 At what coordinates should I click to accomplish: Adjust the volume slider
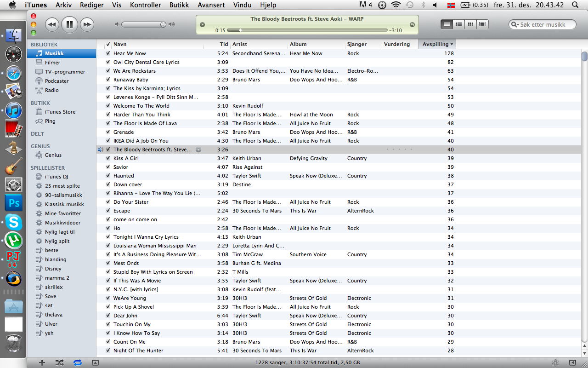coord(145,24)
